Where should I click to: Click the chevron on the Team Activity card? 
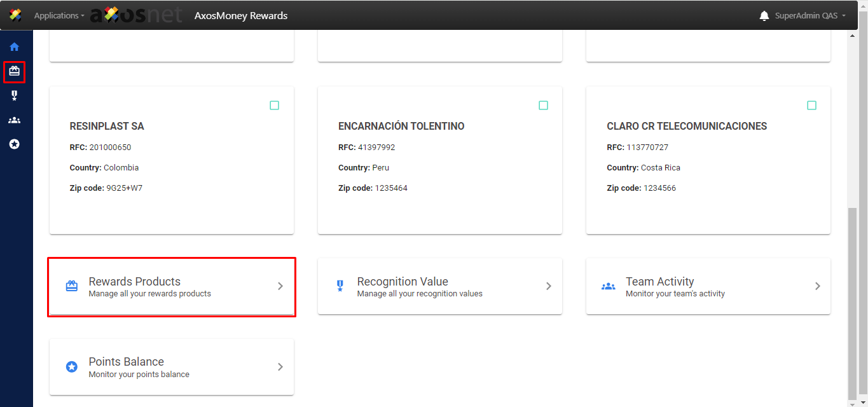coord(818,286)
